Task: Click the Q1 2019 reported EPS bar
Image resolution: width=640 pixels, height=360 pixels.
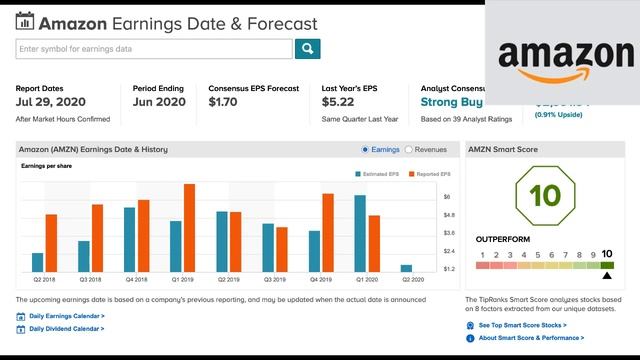Action: click(189, 228)
